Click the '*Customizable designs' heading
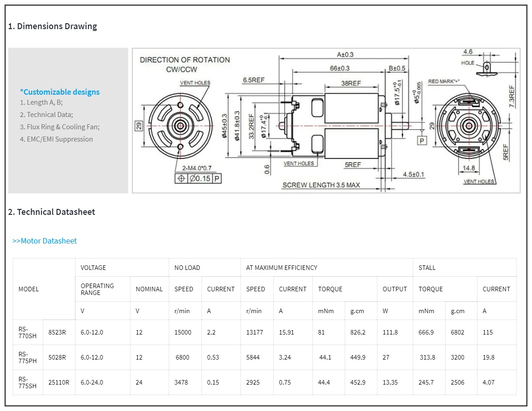This screenshot has height=411, width=532. (60, 91)
